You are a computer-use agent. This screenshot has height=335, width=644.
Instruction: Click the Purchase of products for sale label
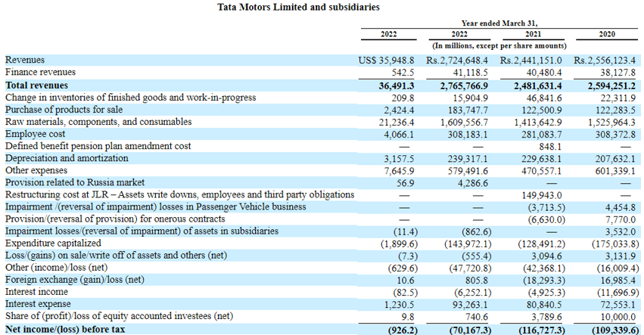[64, 110]
